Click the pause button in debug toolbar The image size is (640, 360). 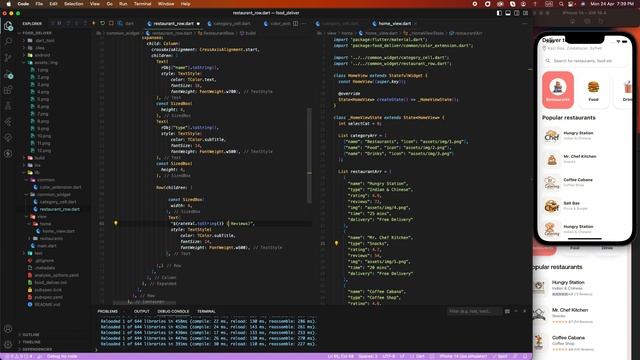(59, 23)
